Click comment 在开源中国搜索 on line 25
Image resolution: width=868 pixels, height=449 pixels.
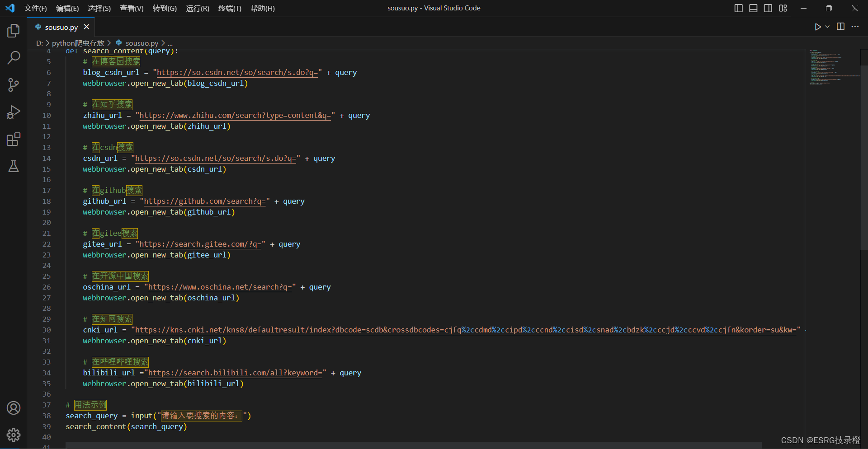click(x=120, y=276)
